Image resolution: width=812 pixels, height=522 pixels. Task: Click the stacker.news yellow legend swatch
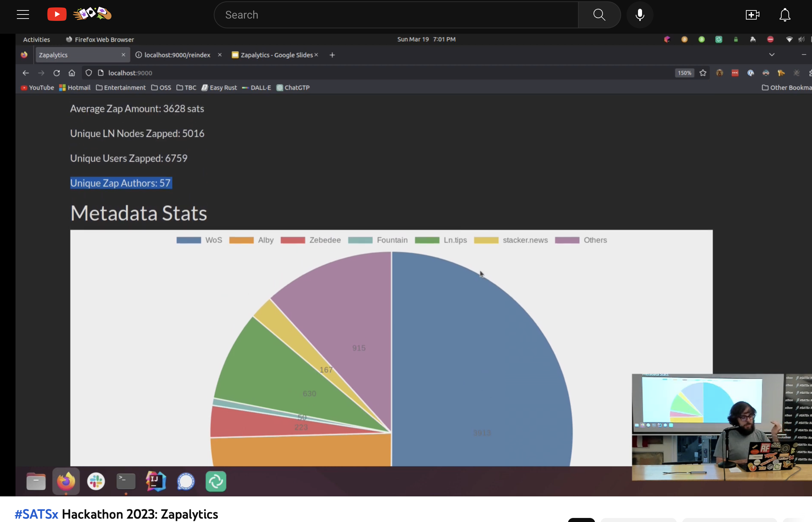click(486, 240)
